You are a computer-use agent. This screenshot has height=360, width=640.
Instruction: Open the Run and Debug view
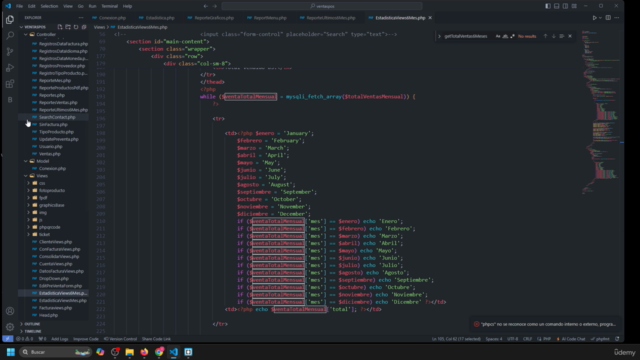10,68
